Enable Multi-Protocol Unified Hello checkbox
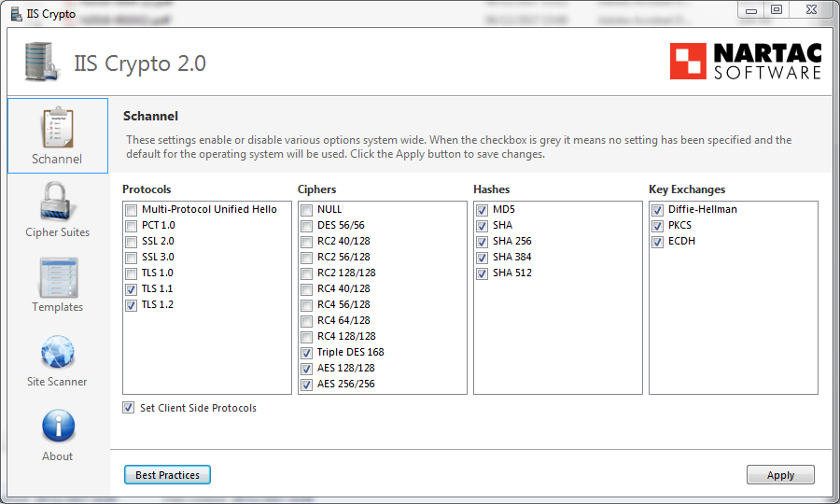Image resolution: width=840 pixels, height=504 pixels. [132, 210]
